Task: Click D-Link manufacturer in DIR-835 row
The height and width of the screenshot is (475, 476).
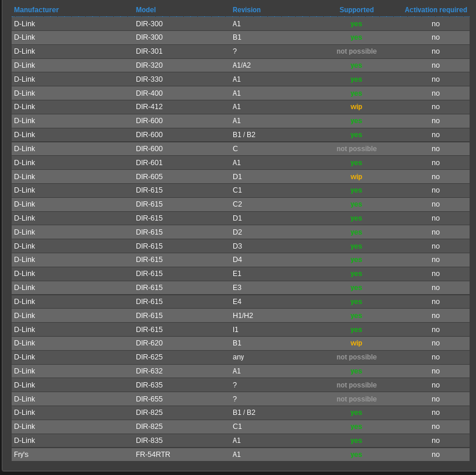Action: (24, 441)
